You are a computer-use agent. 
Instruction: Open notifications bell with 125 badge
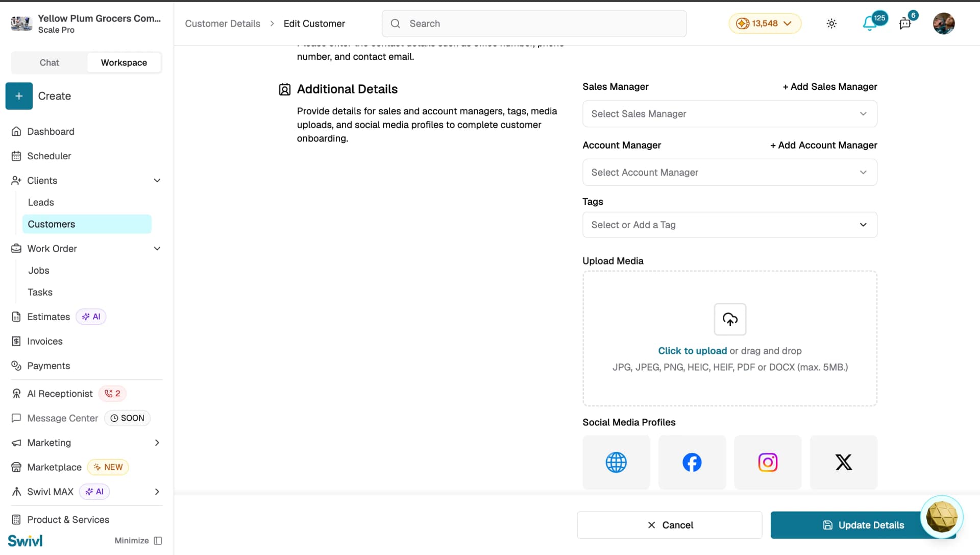[x=870, y=23]
